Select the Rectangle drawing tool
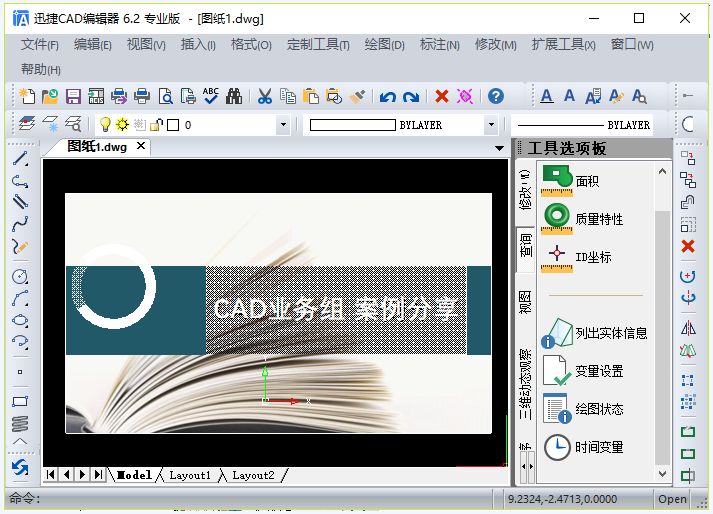713x514 pixels. [20, 401]
